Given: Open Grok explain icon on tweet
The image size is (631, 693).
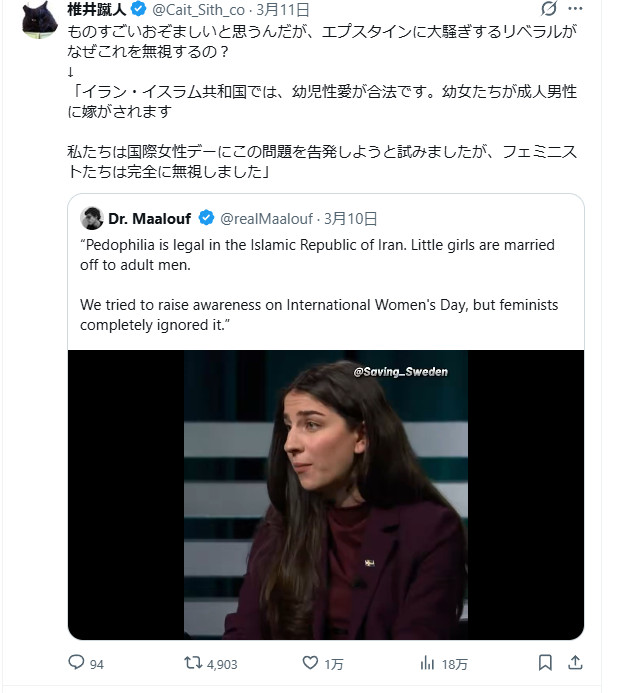Looking at the screenshot, I should (546, 10).
